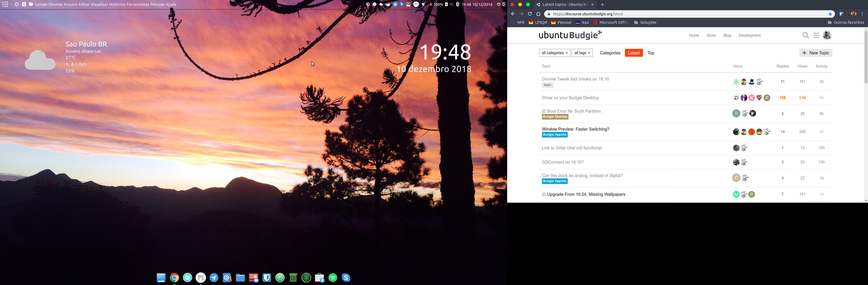The width and height of the screenshot is (868, 285).
Task: Open the forum search magnifier icon
Action: (x=806, y=35)
